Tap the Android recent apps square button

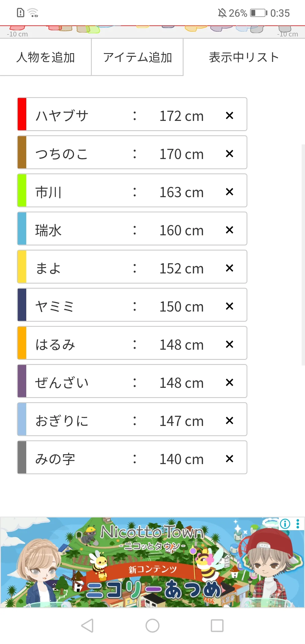point(217,625)
